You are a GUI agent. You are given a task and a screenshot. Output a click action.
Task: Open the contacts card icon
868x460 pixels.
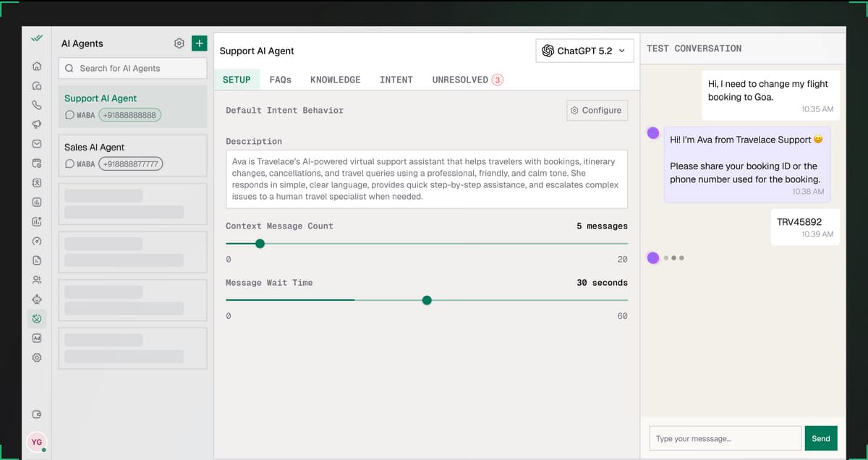(x=37, y=183)
